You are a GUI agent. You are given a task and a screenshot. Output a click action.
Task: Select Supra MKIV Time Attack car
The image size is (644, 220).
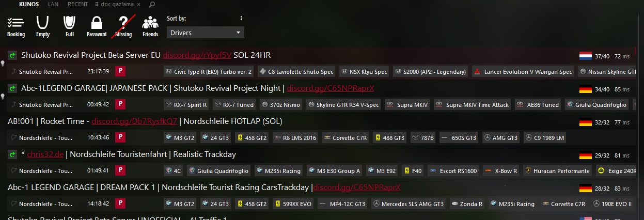point(473,105)
